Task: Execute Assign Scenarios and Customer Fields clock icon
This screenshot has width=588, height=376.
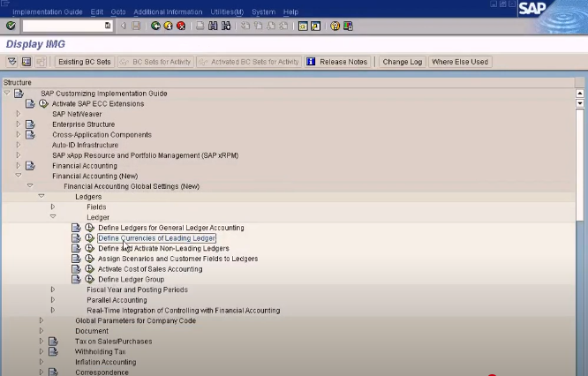Action: coord(89,259)
